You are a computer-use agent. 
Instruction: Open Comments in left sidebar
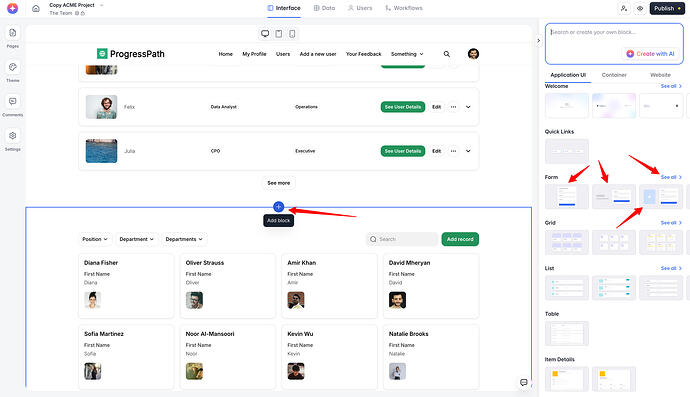12,102
